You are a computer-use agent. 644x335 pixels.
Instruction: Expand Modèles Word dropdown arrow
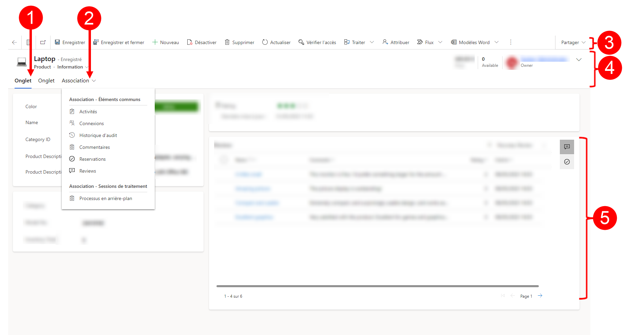tap(497, 42)
